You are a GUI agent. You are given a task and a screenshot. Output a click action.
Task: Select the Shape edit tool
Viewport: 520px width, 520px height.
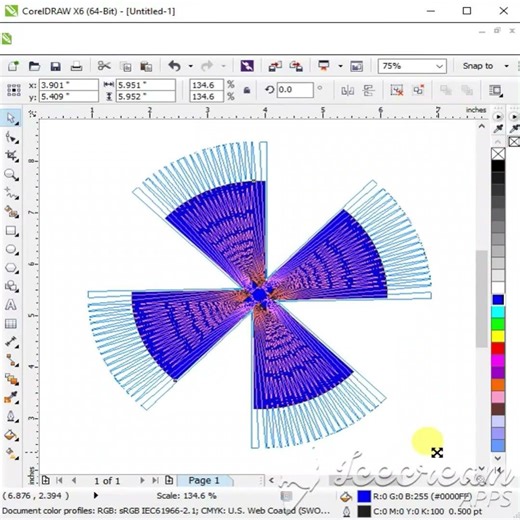click(x=11, y=137)
